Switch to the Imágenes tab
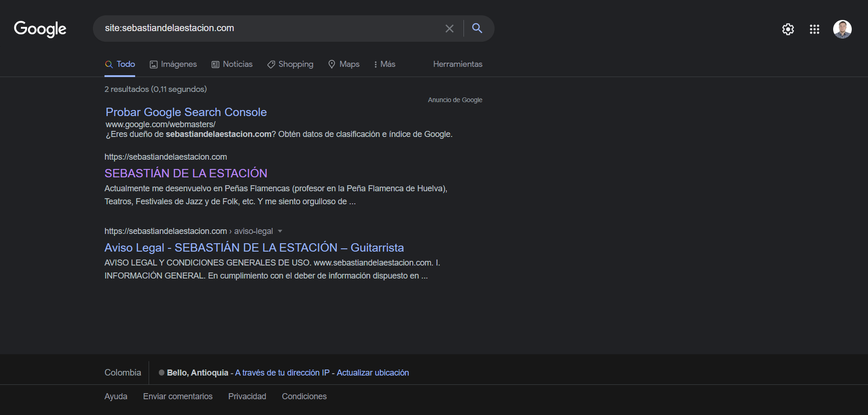The image size is (868, 415). point(173,64)
